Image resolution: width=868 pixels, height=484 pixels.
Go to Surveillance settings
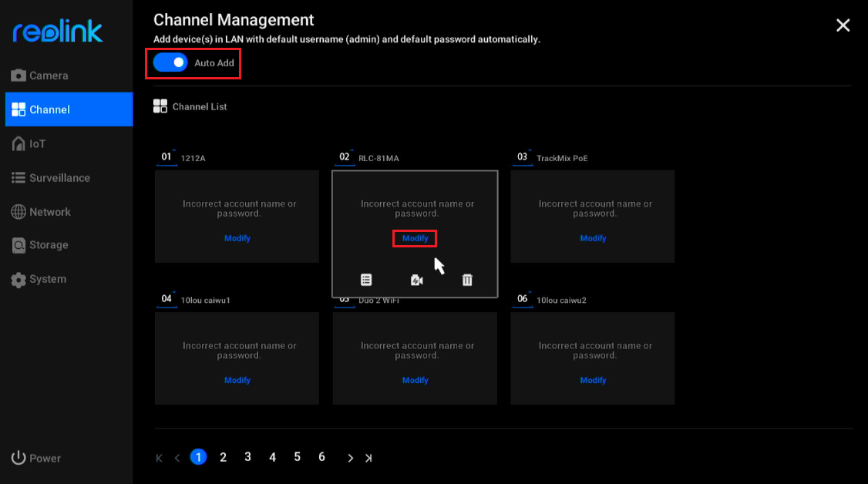coord(69,177)
